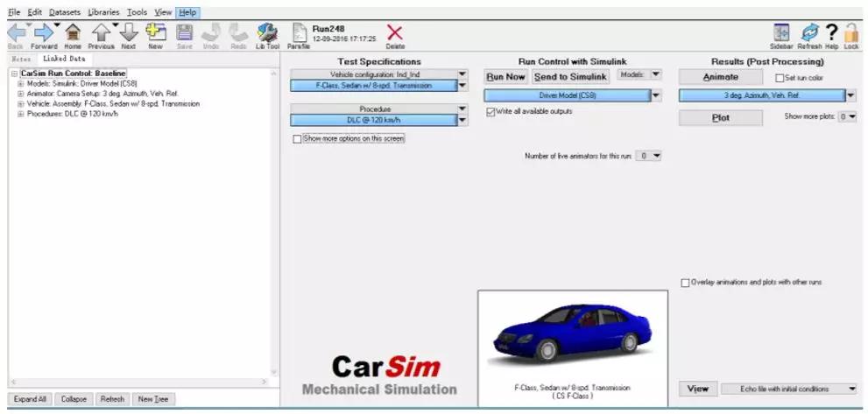
Task: Open the Libraries menu
Action: pos(103,12)
